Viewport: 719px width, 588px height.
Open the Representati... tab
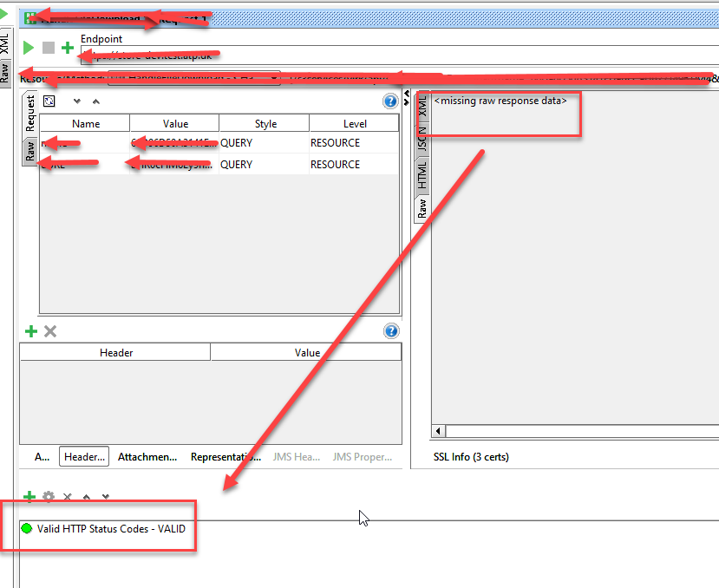coord(226,457)
